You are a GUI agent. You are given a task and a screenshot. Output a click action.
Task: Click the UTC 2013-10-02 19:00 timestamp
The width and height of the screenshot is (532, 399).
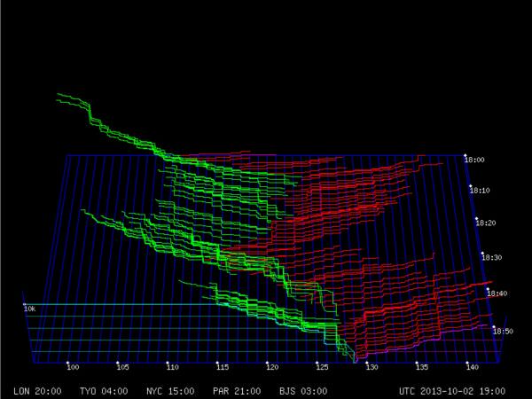[452, 391]
